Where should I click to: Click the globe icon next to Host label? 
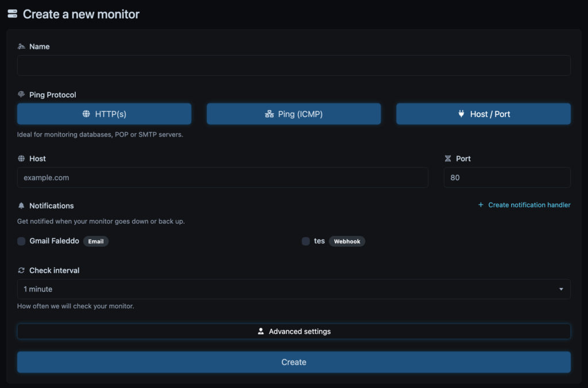pyautogui.click(x=21, y=158)
